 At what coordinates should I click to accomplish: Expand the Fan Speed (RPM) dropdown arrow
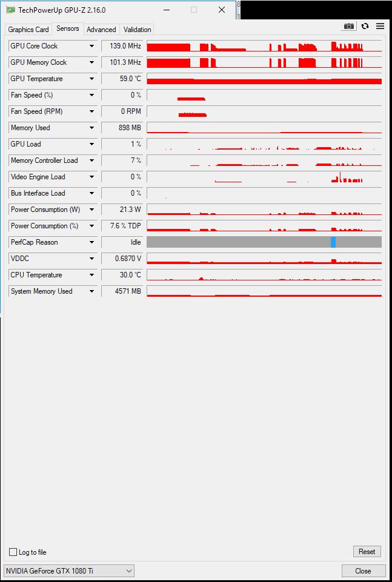[x=91, y=111]
